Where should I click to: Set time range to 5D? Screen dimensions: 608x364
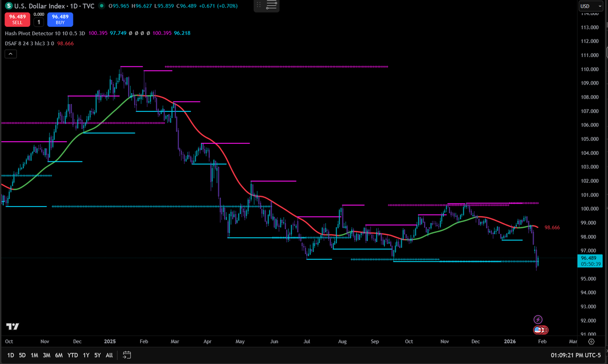(22, 355)
